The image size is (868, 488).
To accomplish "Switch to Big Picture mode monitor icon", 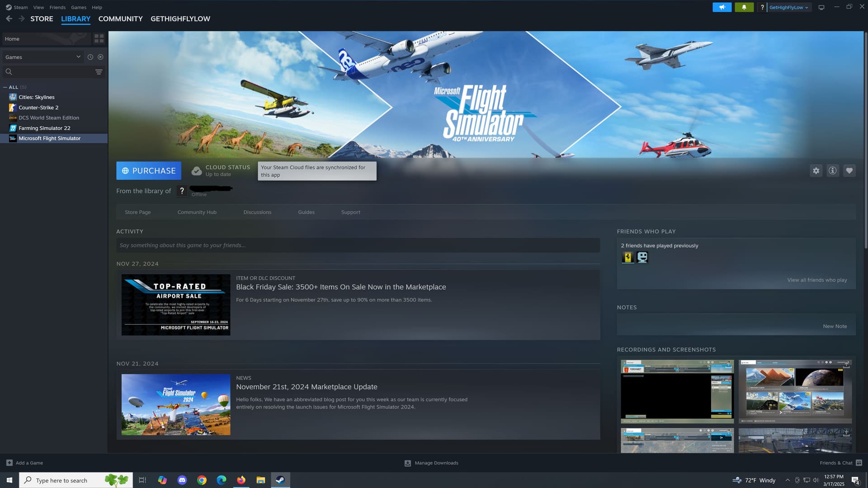I will pos(821,7).
